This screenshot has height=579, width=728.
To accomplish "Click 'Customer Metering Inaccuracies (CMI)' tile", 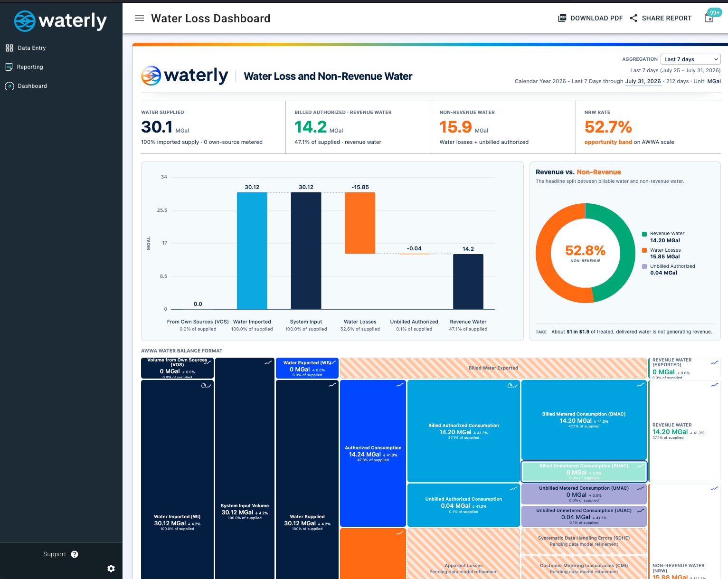I will [584, 568].
